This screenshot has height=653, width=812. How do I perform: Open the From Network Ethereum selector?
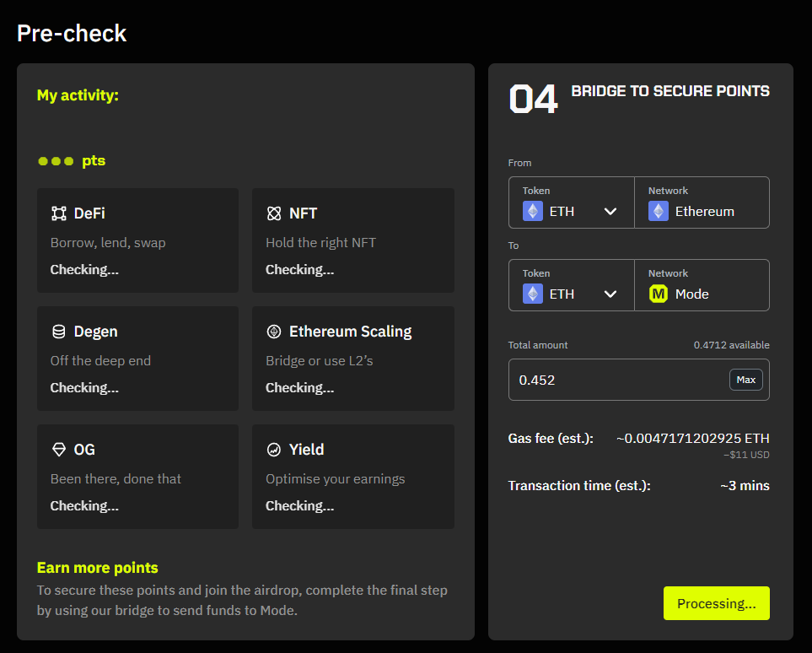pos(702,202)
